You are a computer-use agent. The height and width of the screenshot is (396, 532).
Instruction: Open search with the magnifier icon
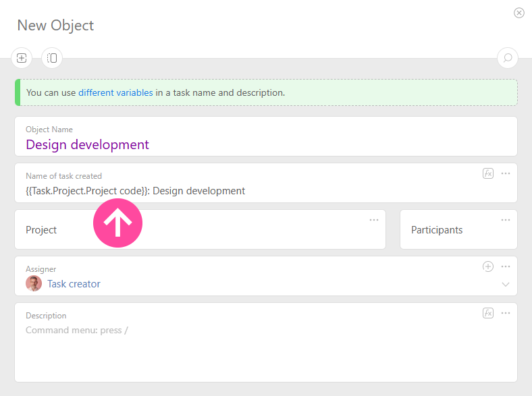(x=508, y=58)
